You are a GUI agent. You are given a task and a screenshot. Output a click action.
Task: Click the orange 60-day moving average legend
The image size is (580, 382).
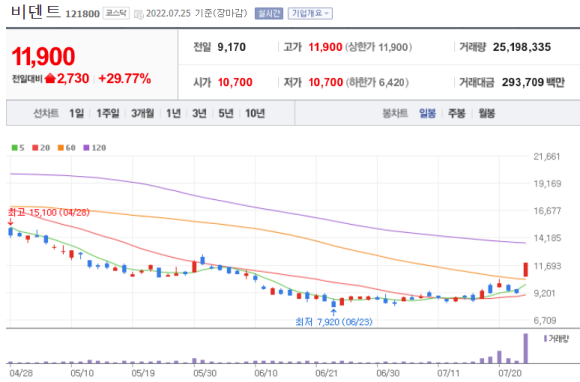[x=67, y=148]
